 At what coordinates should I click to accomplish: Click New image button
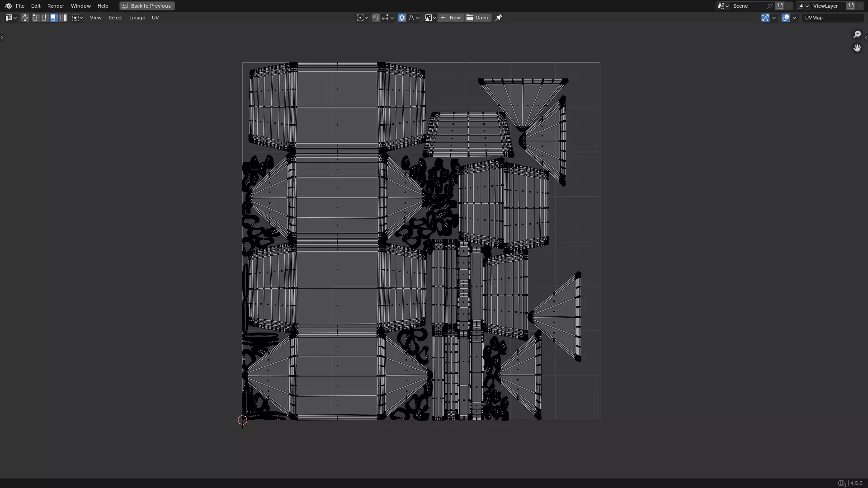tap(450, 18)
